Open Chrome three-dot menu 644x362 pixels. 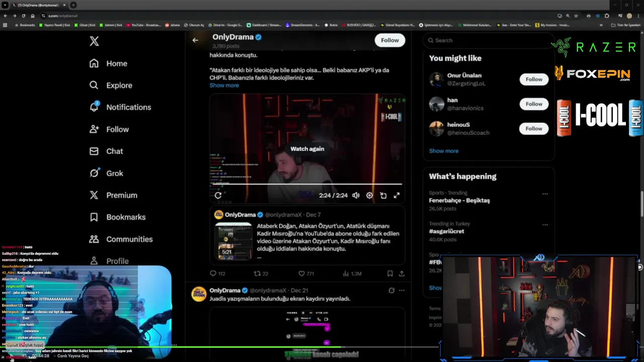[x=639, y=16]
